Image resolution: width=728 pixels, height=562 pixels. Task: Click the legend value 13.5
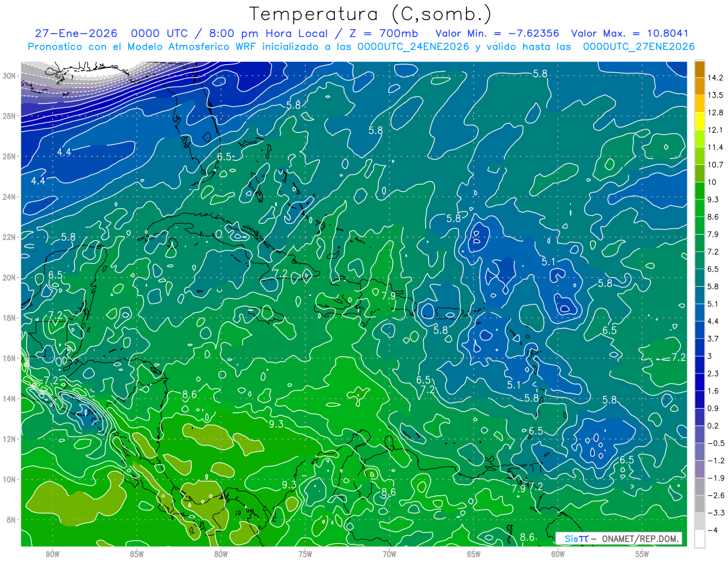715,95
